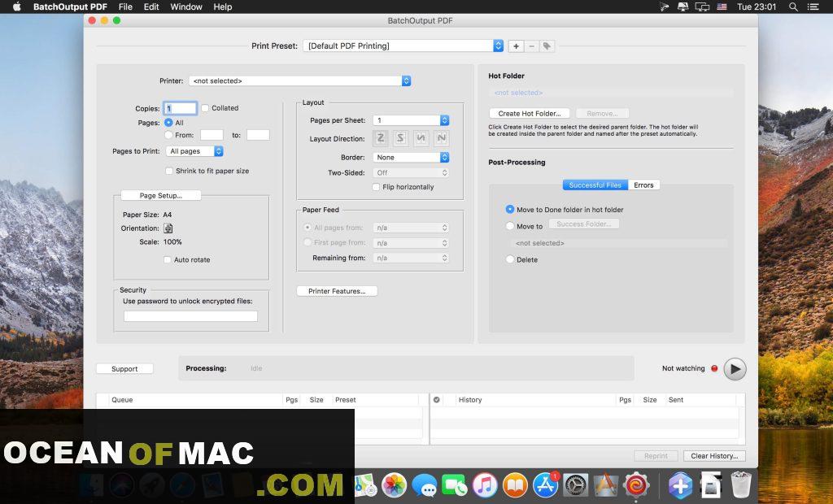This screenshot has height=504, width=833.
Task: Click the US flag input source icon
Action: [722, 7]
